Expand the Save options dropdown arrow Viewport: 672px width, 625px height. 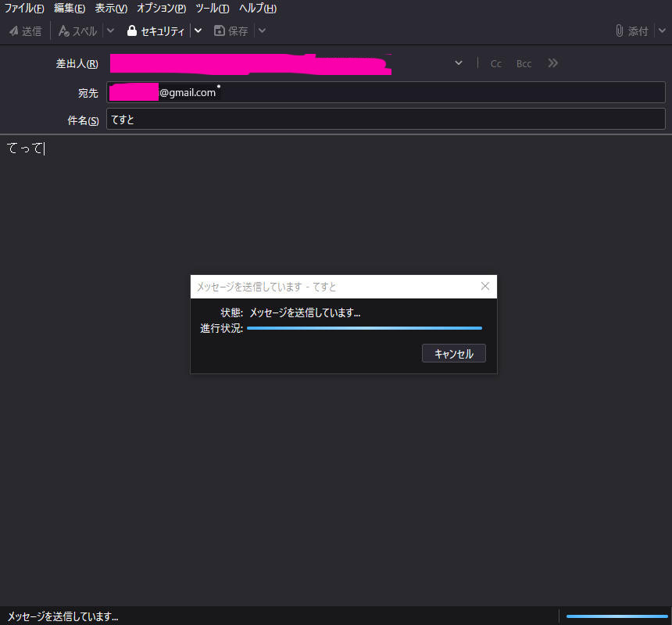(x=262, y=31)
